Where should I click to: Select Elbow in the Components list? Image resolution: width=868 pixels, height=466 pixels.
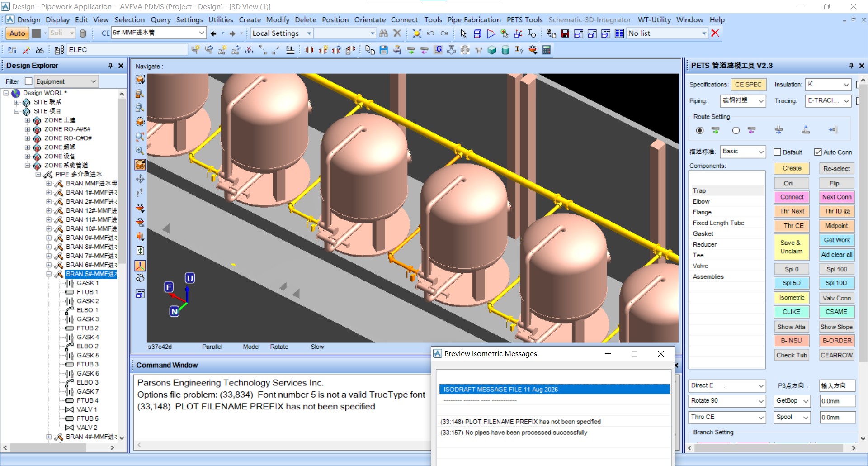click(701, 201)
